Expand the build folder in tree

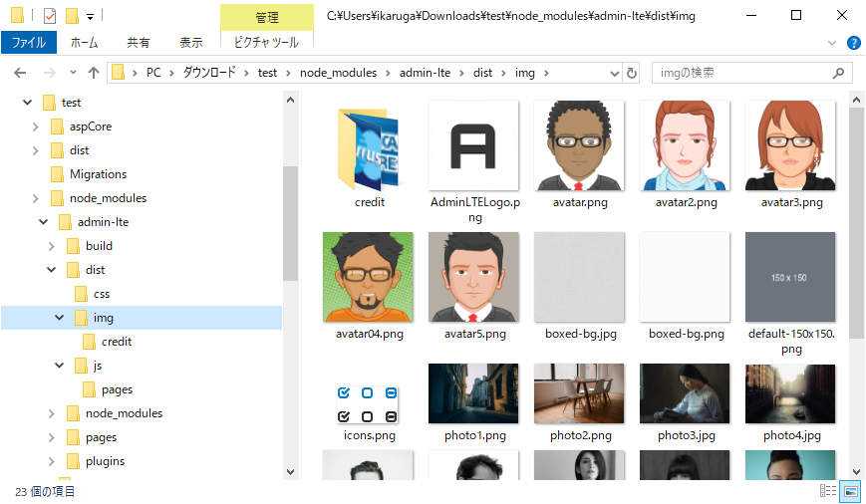[x=52, y=246]
